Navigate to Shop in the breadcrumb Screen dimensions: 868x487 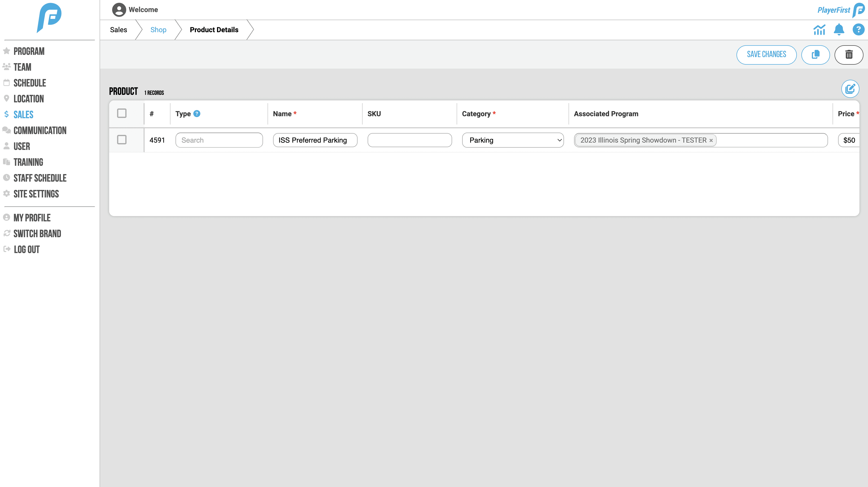click(x=158, y=30)
